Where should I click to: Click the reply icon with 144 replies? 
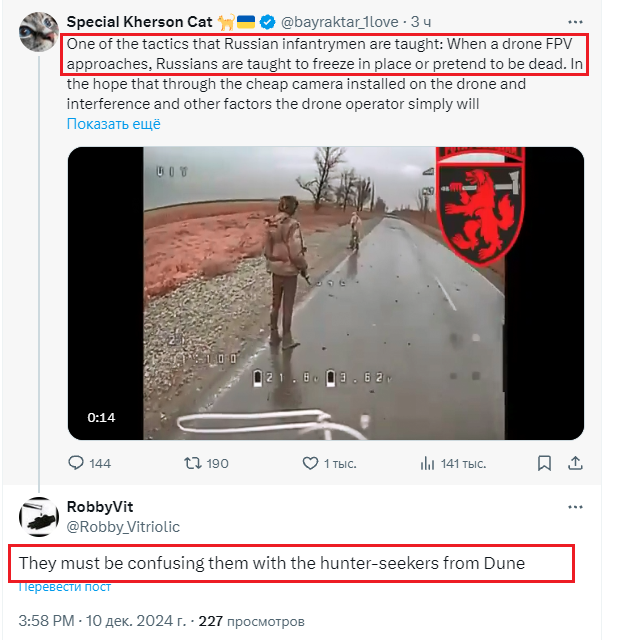coord(77,463)
